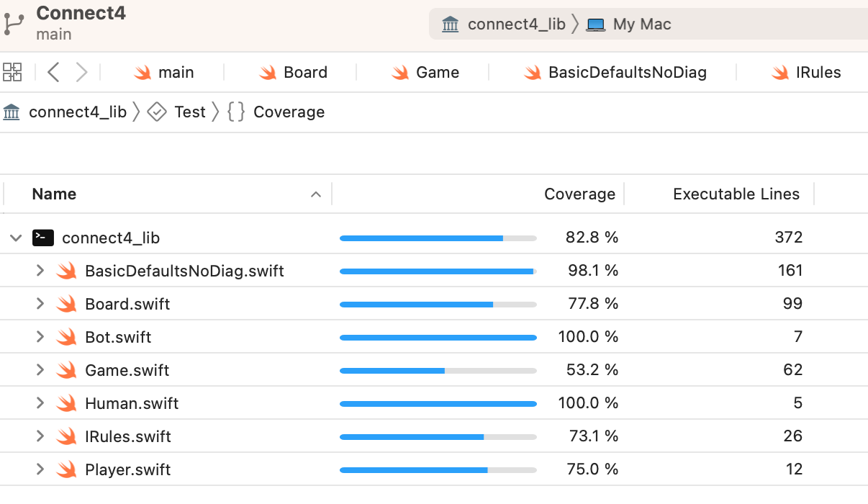Click the 98.1 % coverage value
The width and height of the screenshot is (868, 504).
[592, 271]
